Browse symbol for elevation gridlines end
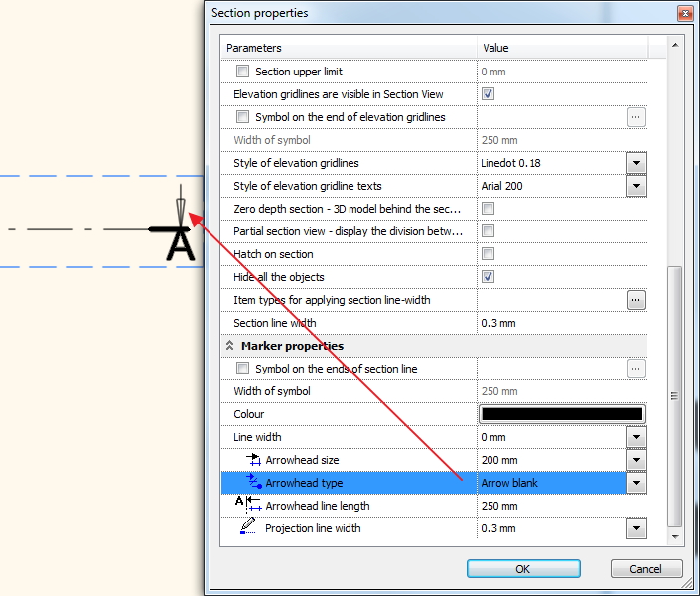Image resolution: width=700 pixels, height=596 pixels. coord(636,117)
